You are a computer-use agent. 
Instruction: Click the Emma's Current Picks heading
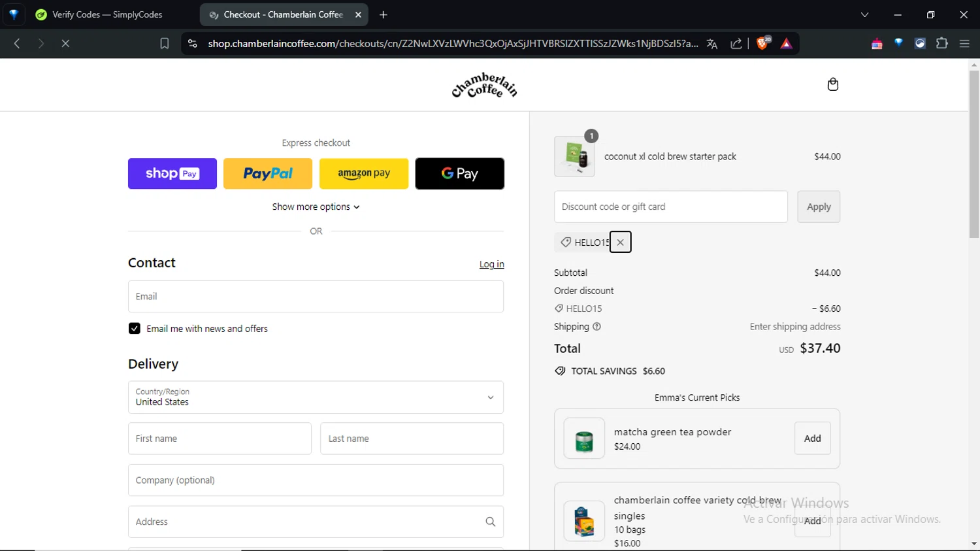point(697,397)
